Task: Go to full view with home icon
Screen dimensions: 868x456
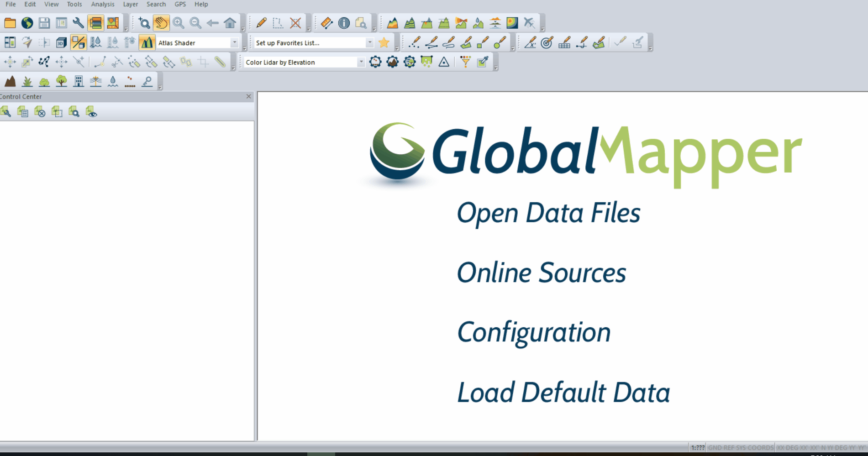Action: (x=230, y=23)
